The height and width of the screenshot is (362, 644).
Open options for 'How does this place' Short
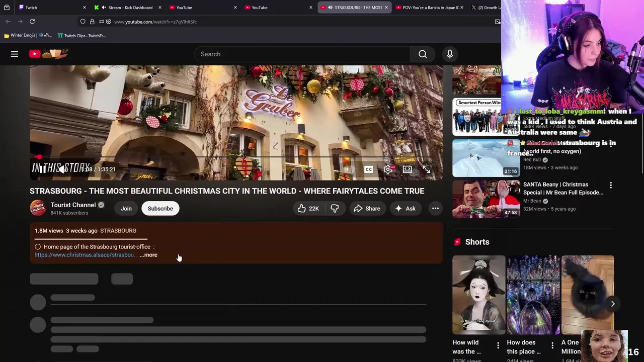552,345
